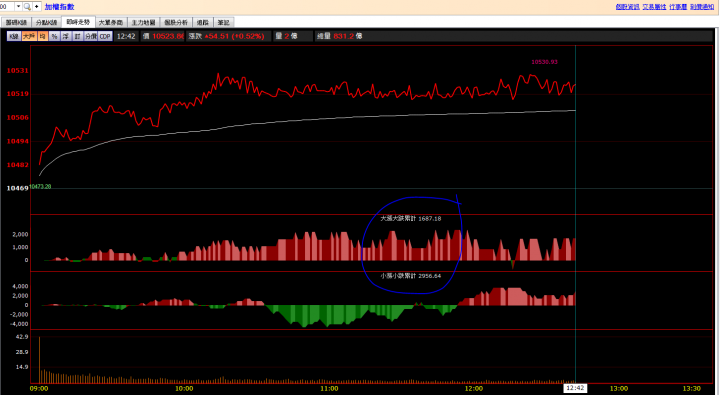This screenshot has height=395, width=720.
Task: Open the 行事曆 link
Action: pyautogui.click(x=678, y=7)
